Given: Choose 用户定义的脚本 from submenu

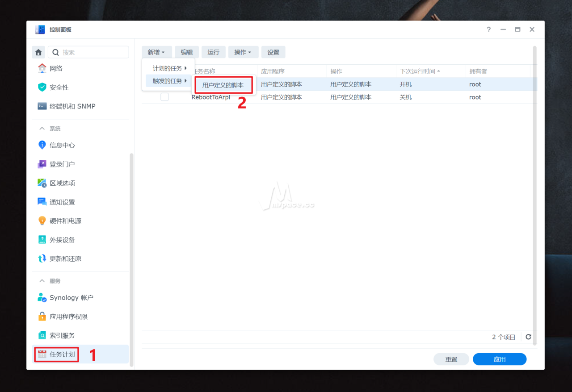Looking at the screenshot, I should pos(223,85).
